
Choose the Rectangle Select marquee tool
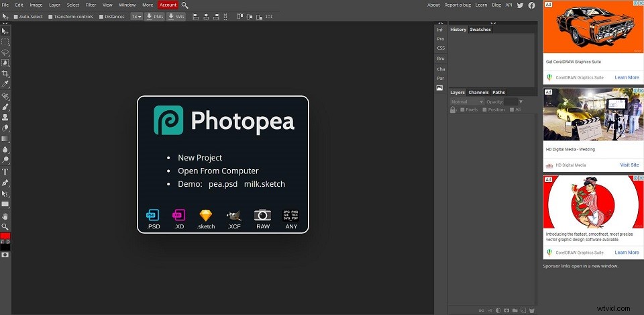(5, 41)
